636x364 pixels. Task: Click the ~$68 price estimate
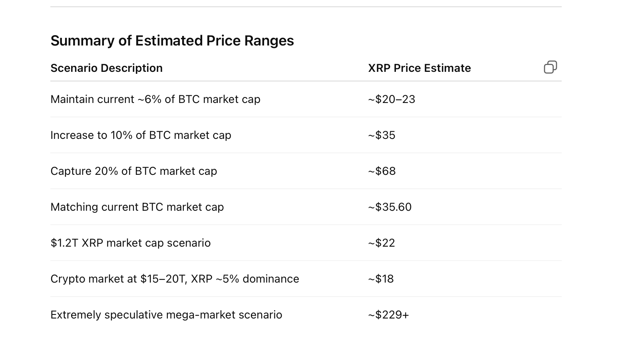pyautogui.click(x=382, y=171)
